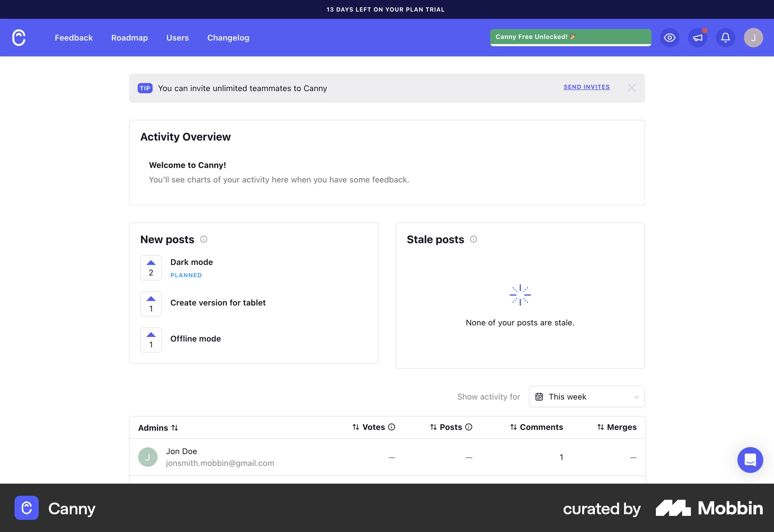
Task: View info tooltip next to Stale posts
Action: (x=474, y=239)
